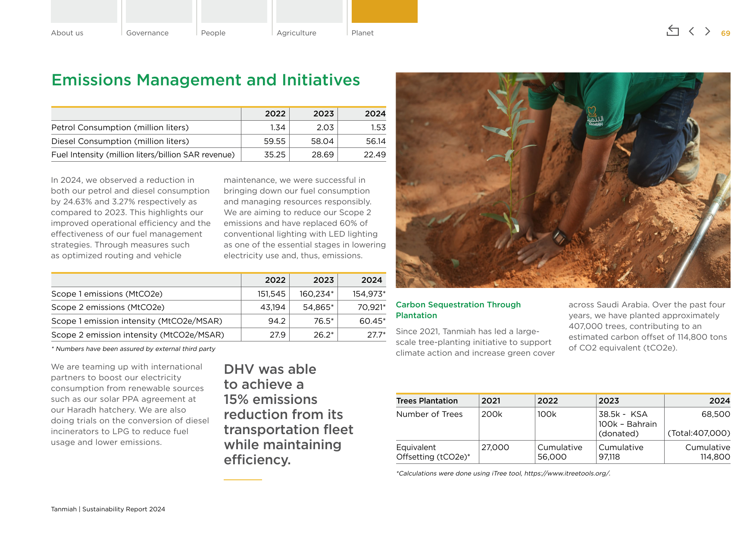Select Scope 1 emission intensity row label
756x535 pixels.
tap(137, 321)
